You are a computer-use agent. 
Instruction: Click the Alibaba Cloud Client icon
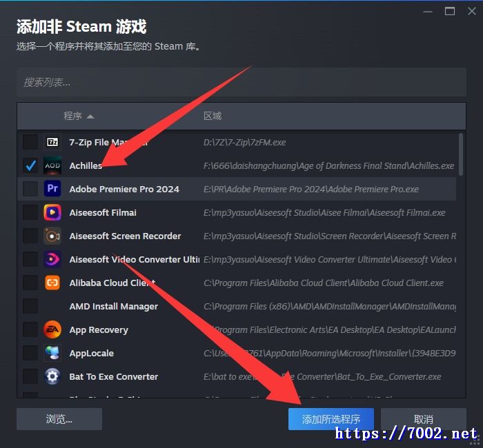coord(52,283)
